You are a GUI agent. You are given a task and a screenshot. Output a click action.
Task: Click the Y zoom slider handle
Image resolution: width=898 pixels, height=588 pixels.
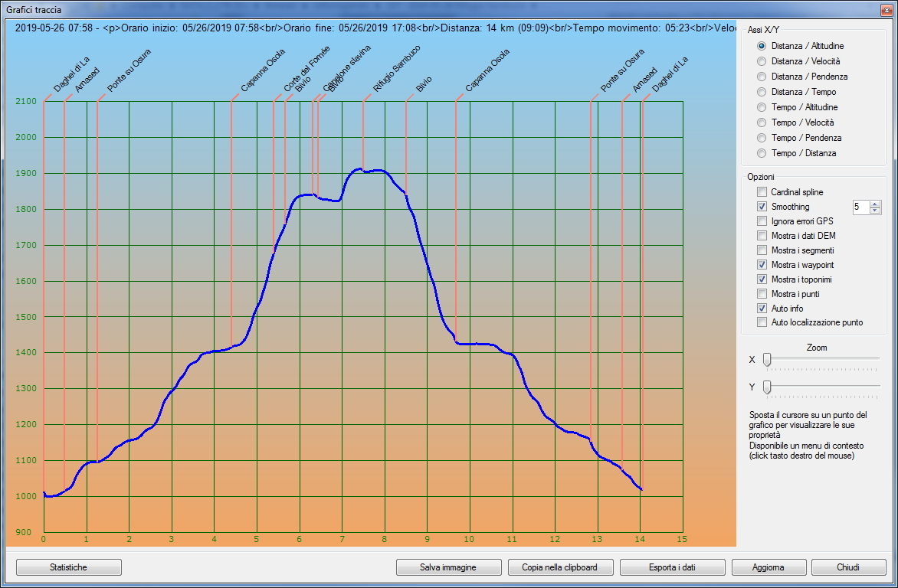point(767,387)
